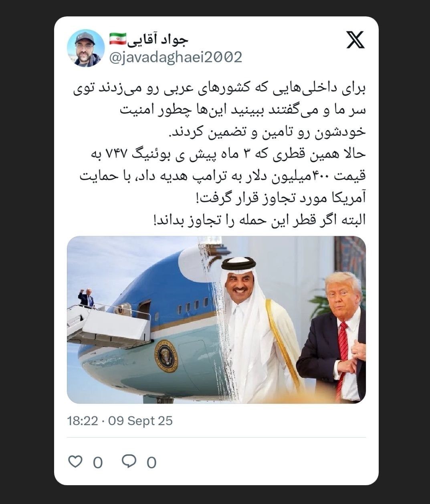The image size is (430, 504).
Task: Click the display name جواد آقایی
Action: coord(158,39)
